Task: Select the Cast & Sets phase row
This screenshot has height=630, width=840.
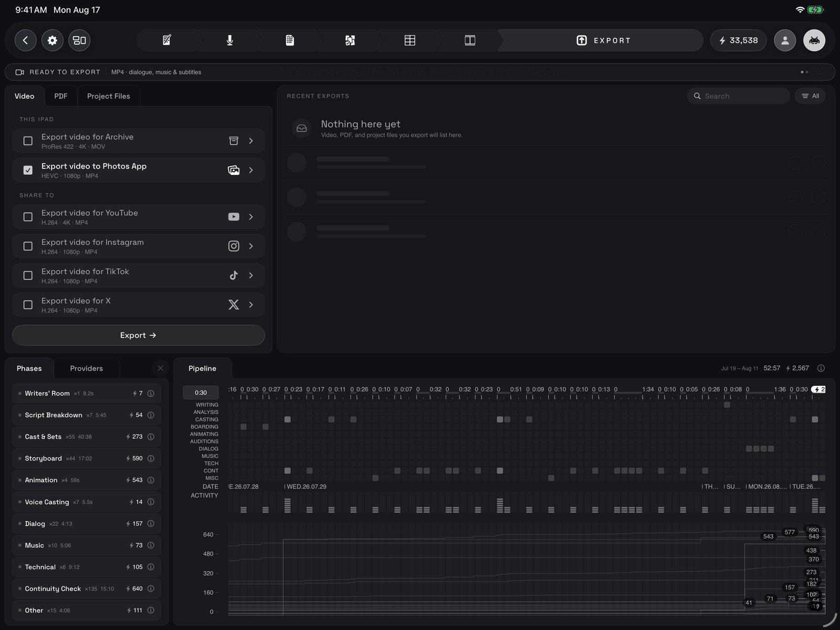Action: pyautogui.click(x=87, y=437)
